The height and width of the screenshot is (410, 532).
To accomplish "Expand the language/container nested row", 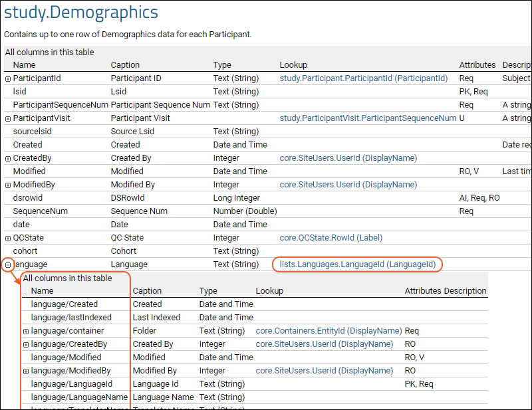I will click(x=26, y=331).
